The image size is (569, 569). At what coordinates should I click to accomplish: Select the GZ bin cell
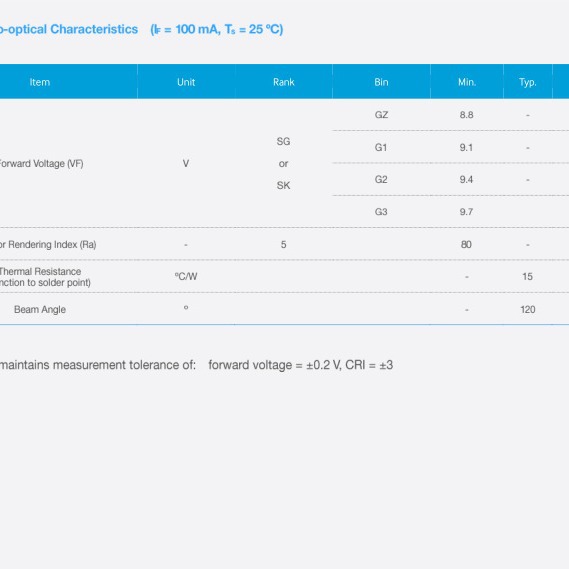tap(381, 115)
